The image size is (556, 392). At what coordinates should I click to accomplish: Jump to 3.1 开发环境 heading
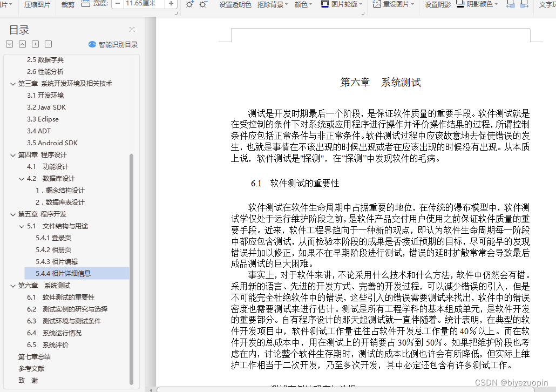(x=45, y=96)
